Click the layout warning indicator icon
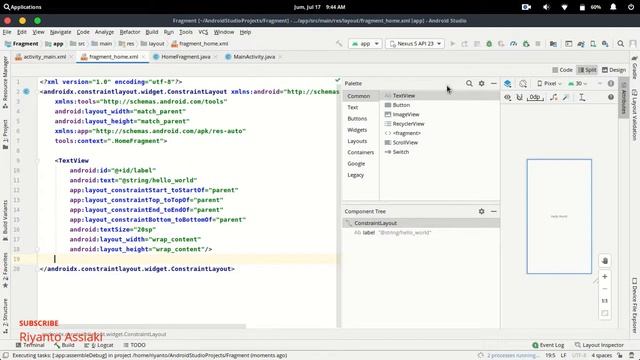 click(611, 84)
